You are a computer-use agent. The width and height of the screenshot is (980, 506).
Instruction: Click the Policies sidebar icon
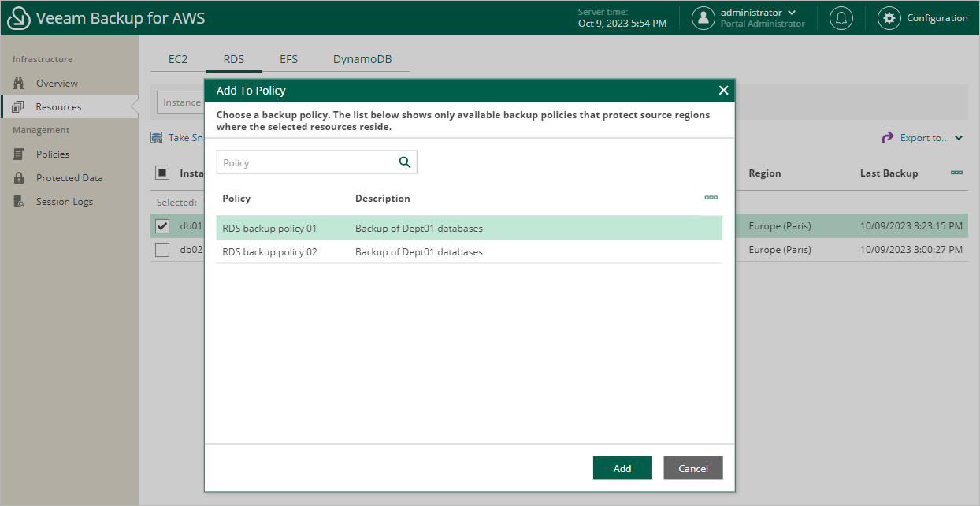coord(20,154)
